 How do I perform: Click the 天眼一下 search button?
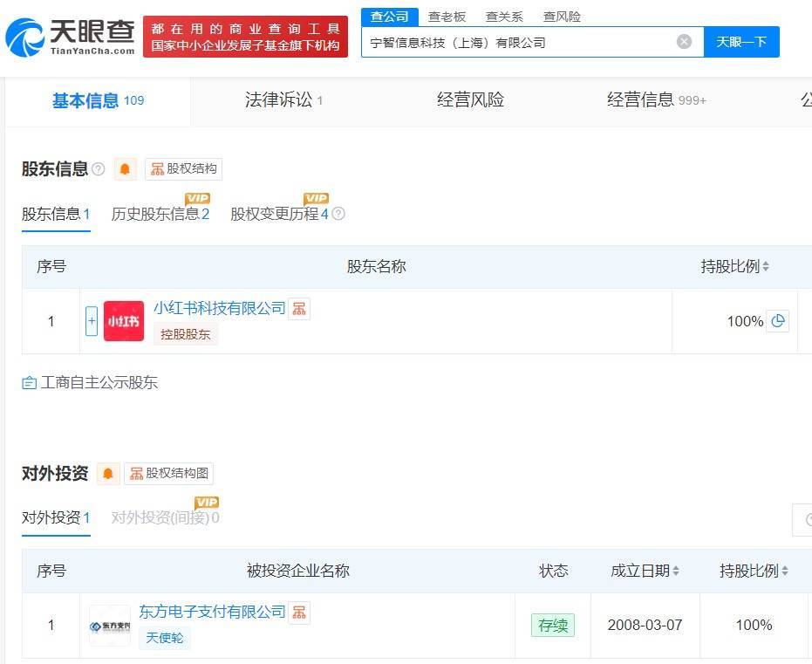[740, 41]
